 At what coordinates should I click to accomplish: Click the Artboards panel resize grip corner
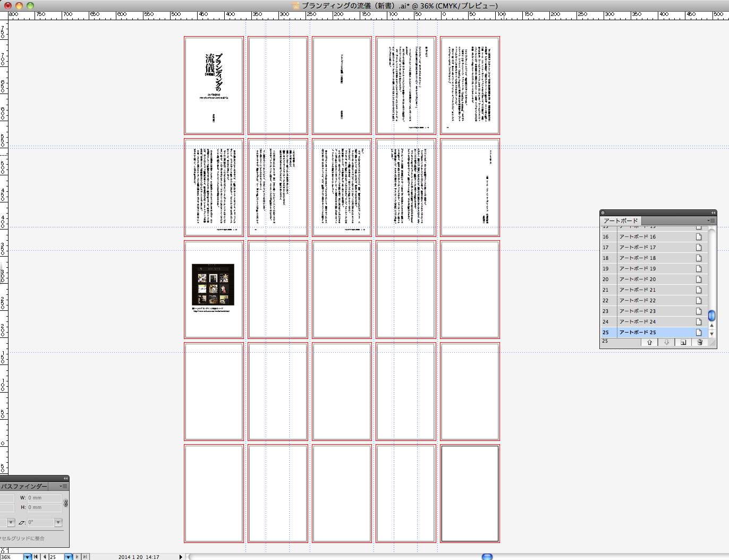coord(713,343)
